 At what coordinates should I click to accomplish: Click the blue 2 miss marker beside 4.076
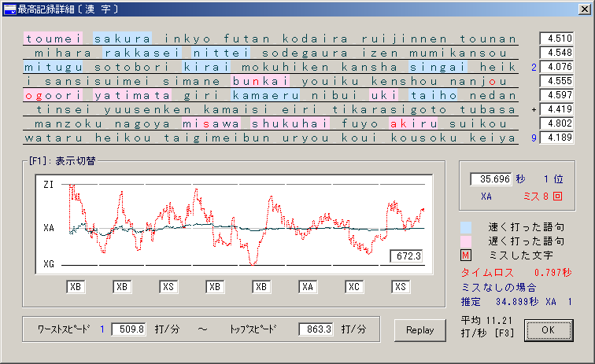pyautogui.click(x=534, y=67)
